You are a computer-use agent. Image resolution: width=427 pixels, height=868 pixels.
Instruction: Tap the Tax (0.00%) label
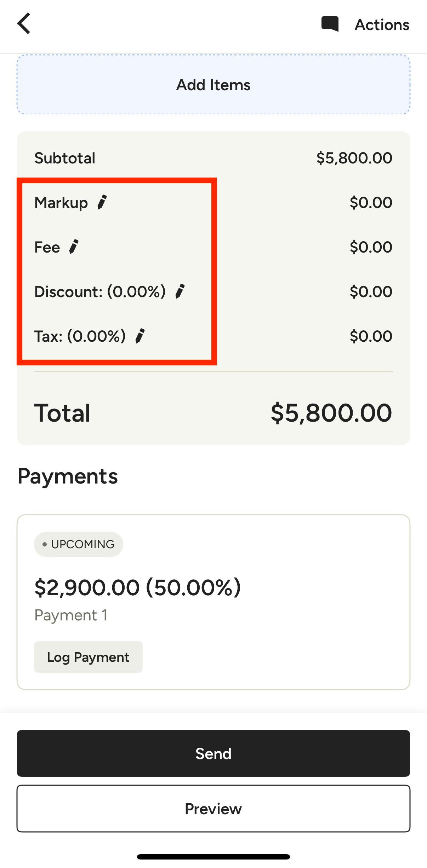(80, 336)
